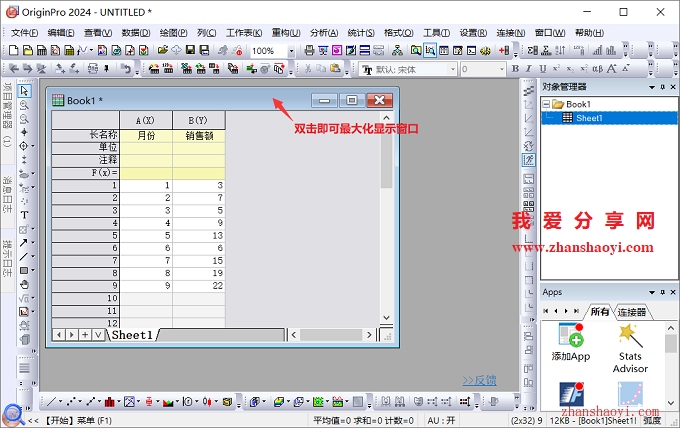Switch to the 所有 tab in Apps

(x=599, y=312)
